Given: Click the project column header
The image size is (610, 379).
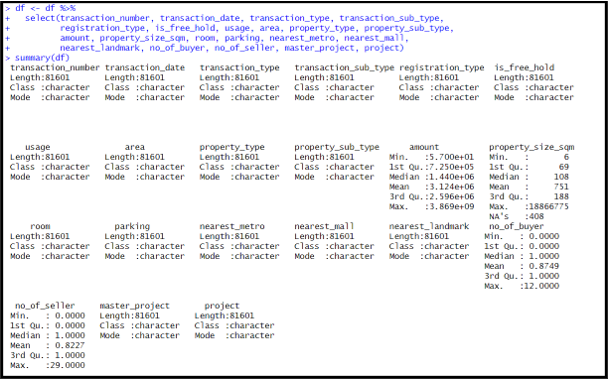Looking at the screenshot, I should (x=222, y=306).
